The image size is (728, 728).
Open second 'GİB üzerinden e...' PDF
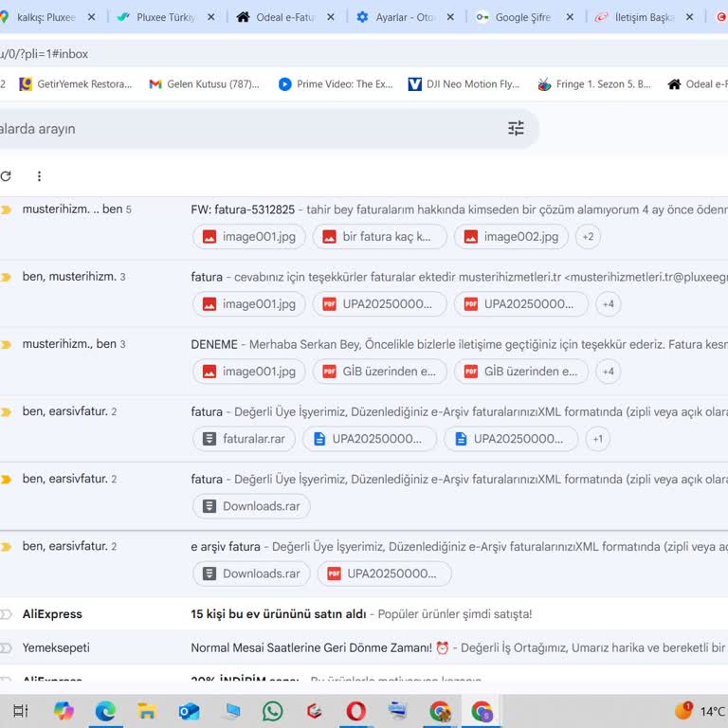tap(521, 372)
